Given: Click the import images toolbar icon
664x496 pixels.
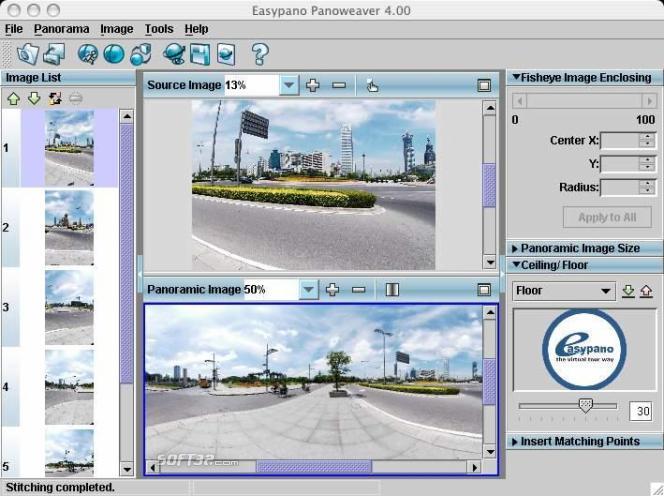Looking at the screenshot, I should point(55,54).
